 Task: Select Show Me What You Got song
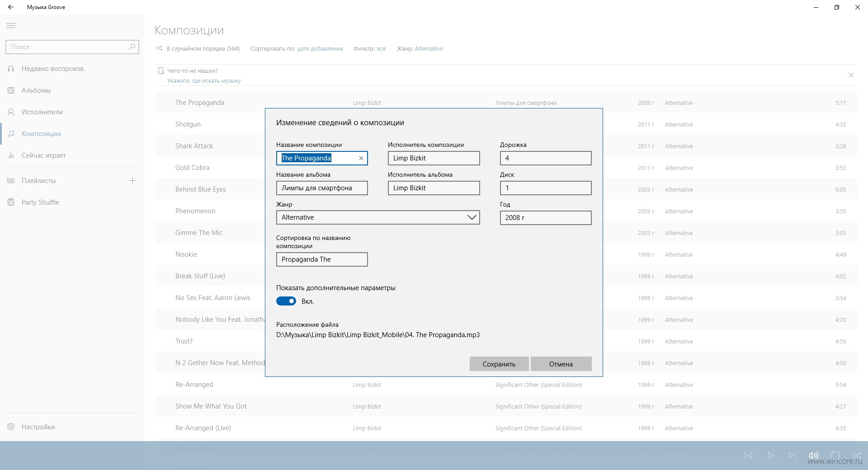coord(506,406)
